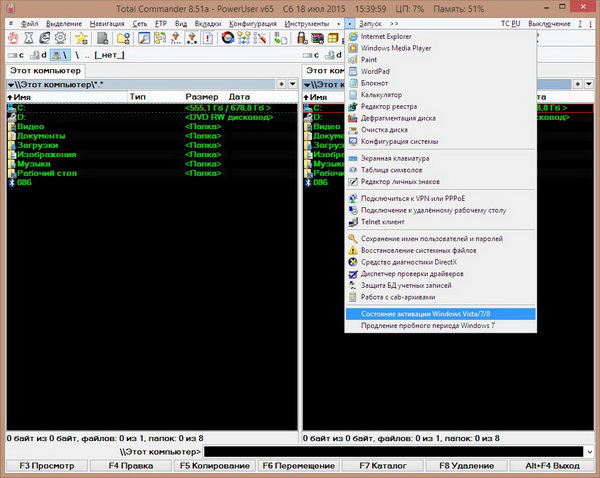Launch Дефрагментация диска
The image size is (600, 478).
[x=404, y=118]
